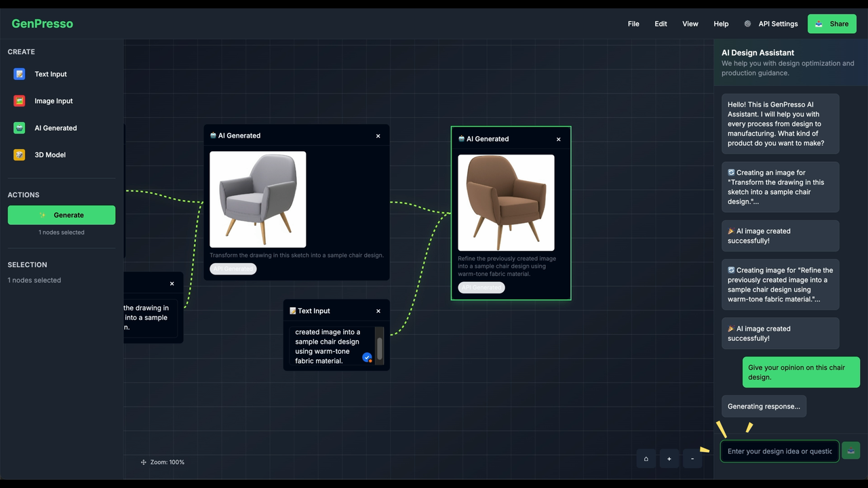Viewport: 868px width, 488px height.
Task: Close the gray chair AI Generated node
Action: point(378,136)
